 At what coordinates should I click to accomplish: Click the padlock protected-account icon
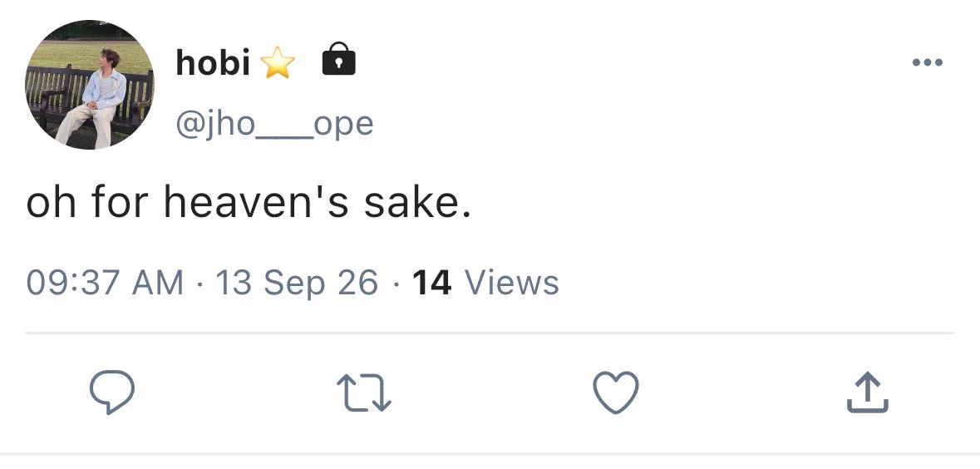[339, 59]
